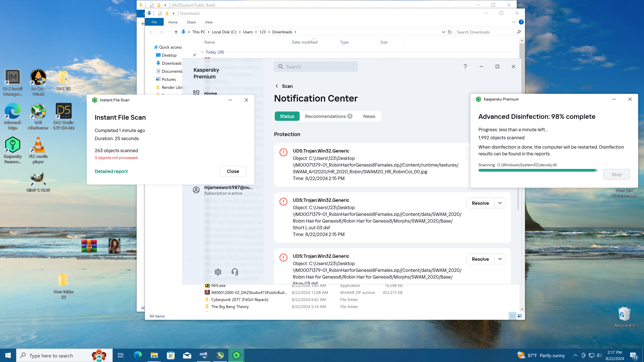Go up one folder level in Explorer
Viewport: 644px width, 362px height.
tap(176, 32)
